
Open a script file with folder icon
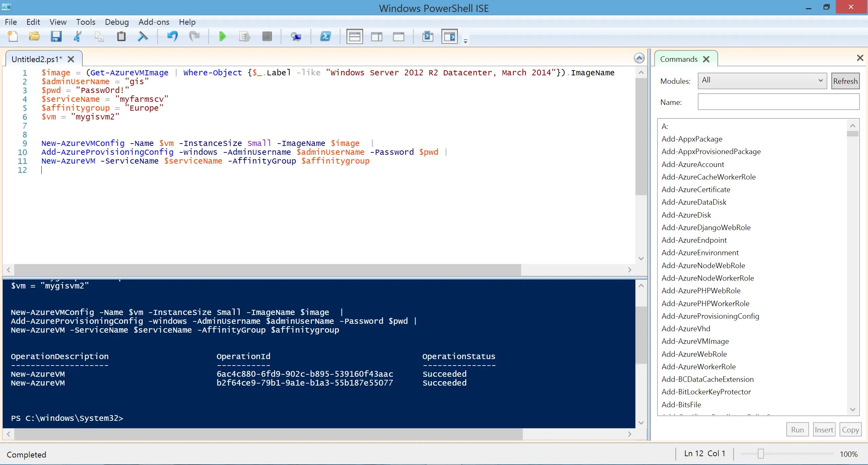(x=34, y=36)
